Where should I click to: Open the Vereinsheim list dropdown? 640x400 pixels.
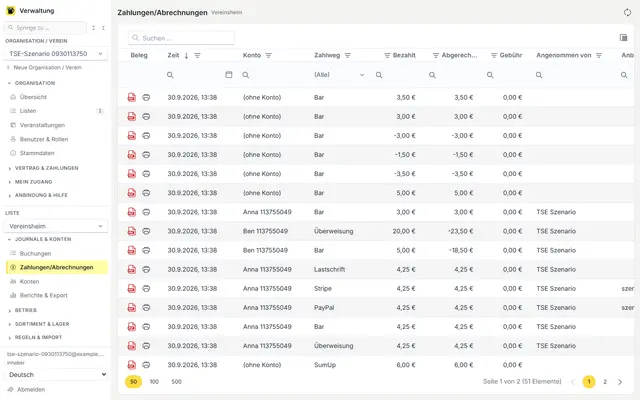point(56,226)
